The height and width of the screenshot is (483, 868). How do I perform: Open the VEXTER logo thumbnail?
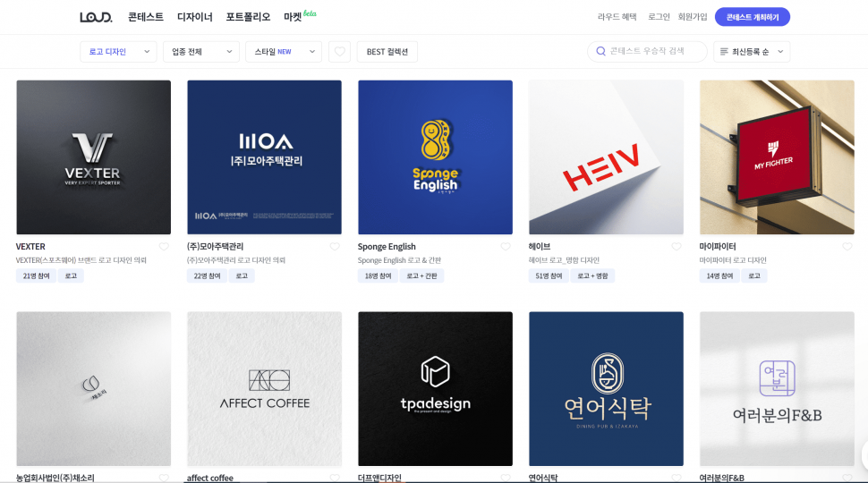click(94, 157)
